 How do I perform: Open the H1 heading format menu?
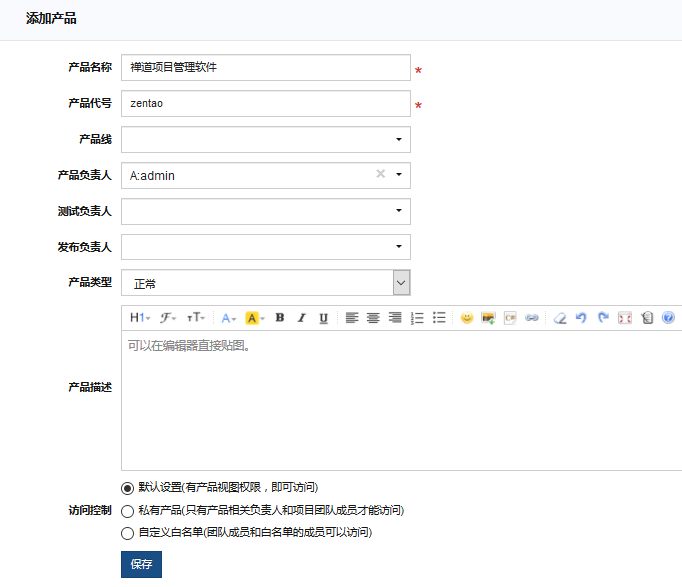point(140,318)
